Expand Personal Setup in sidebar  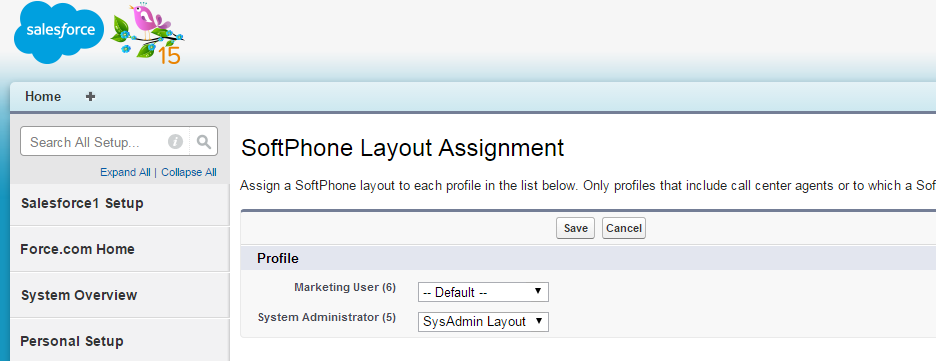click(119, 341)
